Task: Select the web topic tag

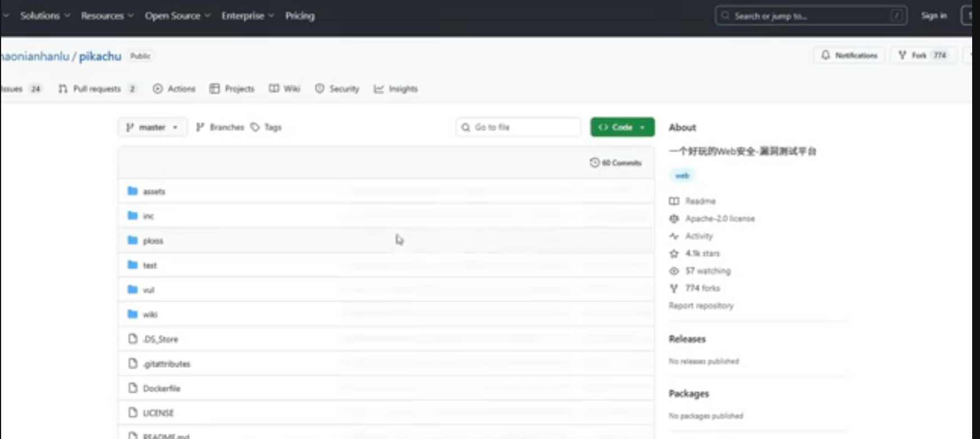Action: pyautogui.click(x=682, y=175)
